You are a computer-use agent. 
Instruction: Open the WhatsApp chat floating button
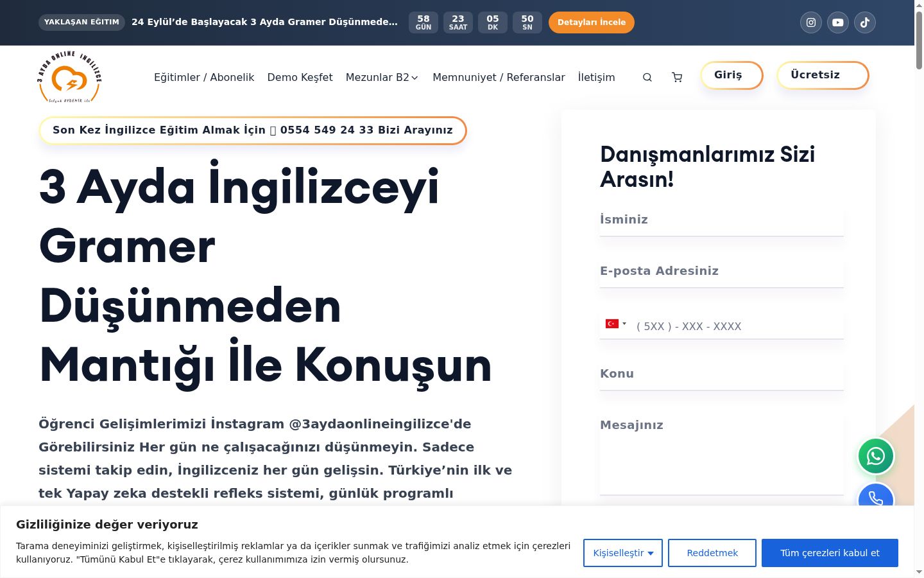click(x=876, y=456)
